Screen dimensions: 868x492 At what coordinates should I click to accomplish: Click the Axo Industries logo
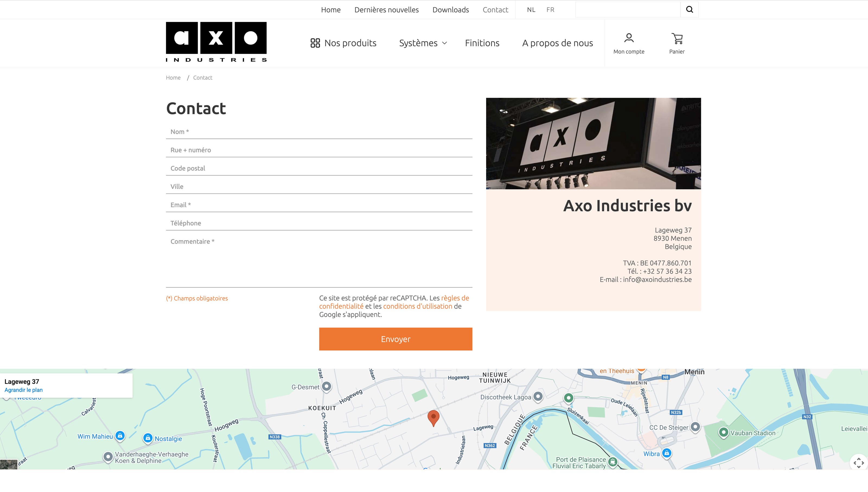[216, 42]
